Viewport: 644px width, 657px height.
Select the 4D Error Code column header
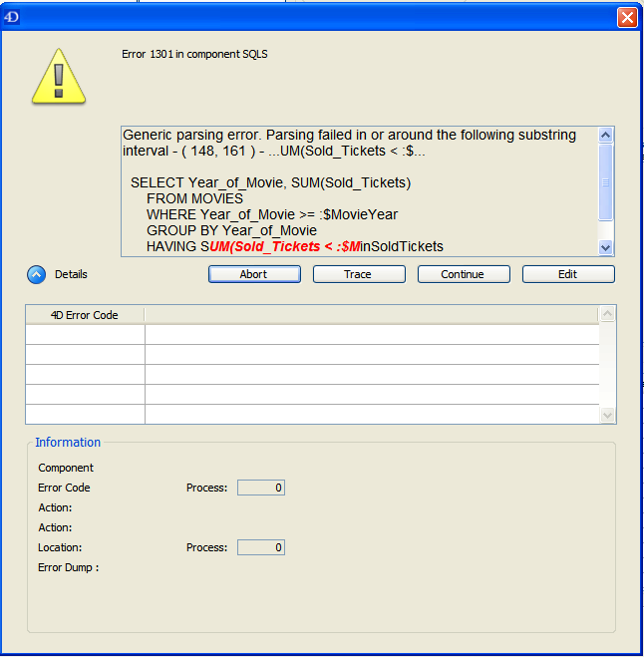85,315
